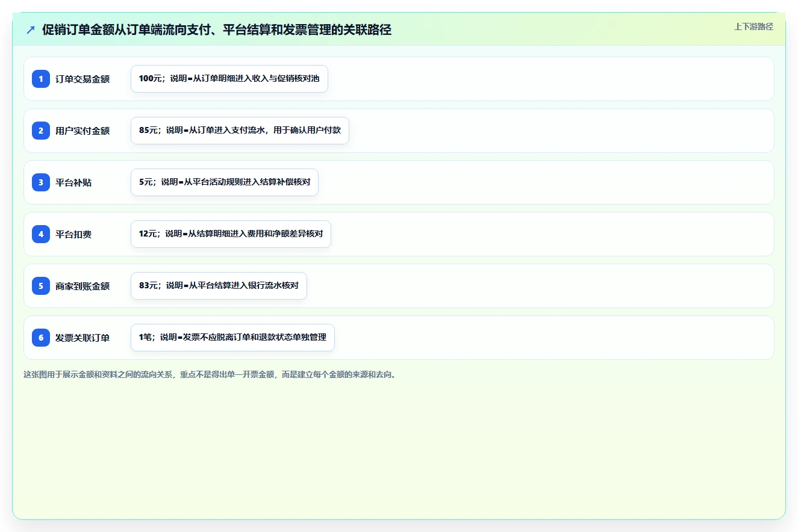This screenshot has width=798, height=532.
Task: Click the 85元 payment flow description box
Action: [x=240, y=131]
